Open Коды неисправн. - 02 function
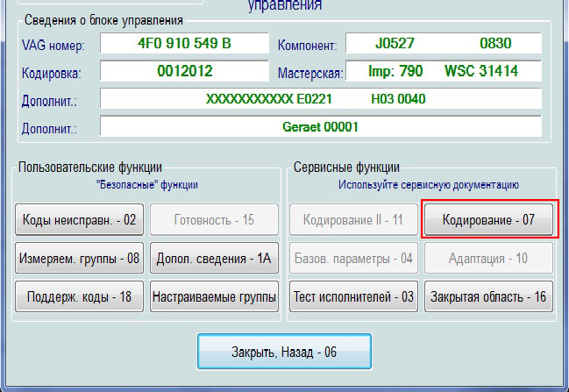Image resolution: width=569 pixels, height=392 pixels. [x=79, y=219]
